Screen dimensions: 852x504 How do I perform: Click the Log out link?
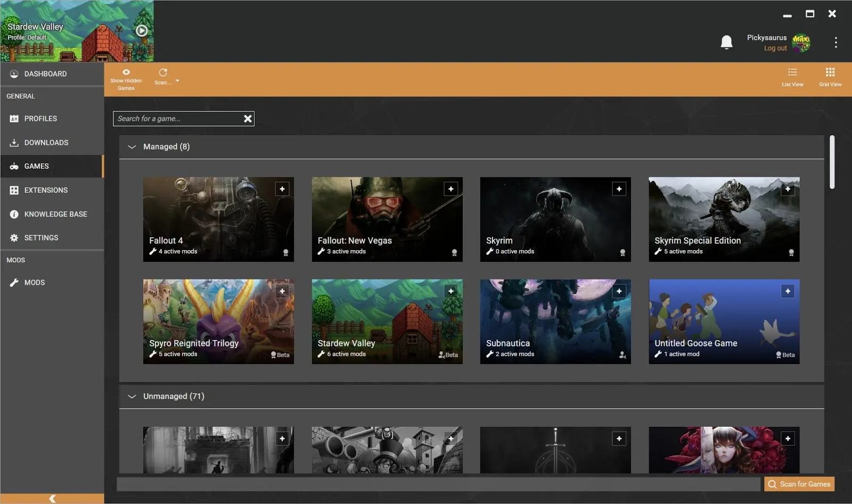point(775,48)
